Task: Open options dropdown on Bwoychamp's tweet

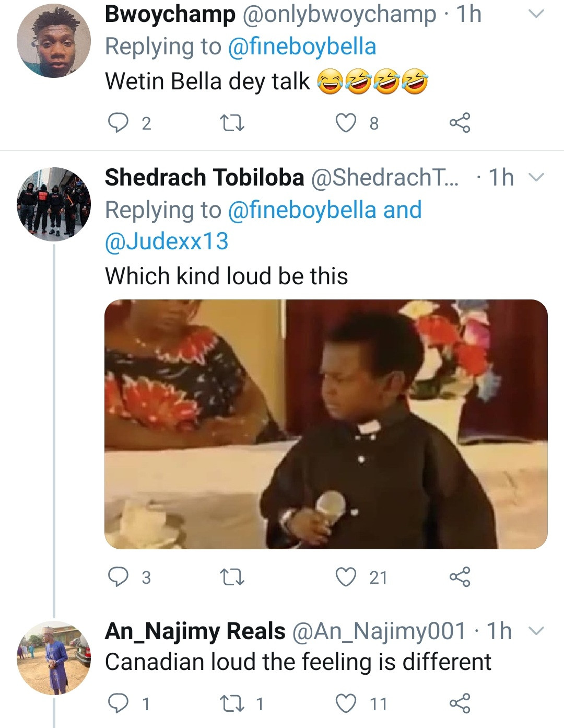Action: coord(536,14)
